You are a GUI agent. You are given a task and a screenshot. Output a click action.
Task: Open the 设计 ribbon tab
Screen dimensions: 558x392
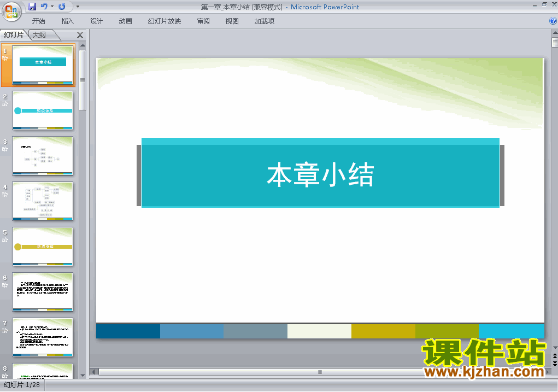click(x=96, y=21)
